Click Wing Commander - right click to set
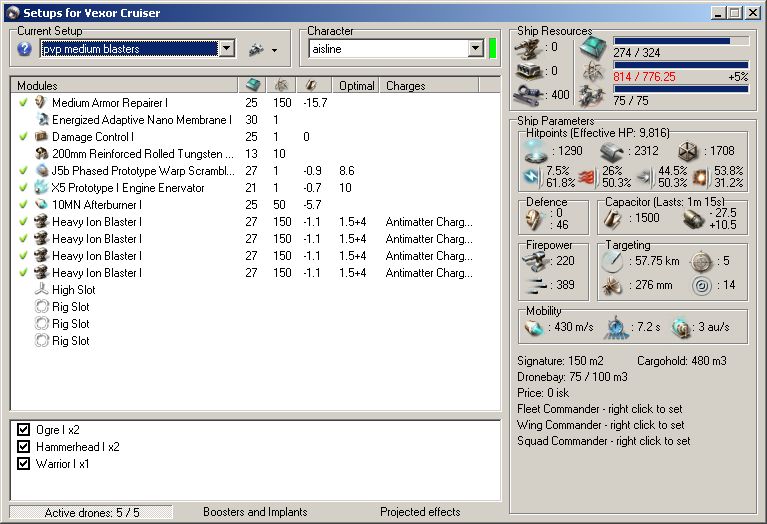Image resolution: width=767 pixels, height=524 pixels. click(x=601, y=425)
